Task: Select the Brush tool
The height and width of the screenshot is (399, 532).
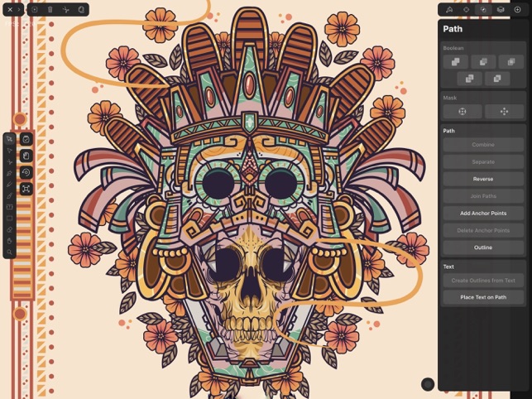Action: pyautogui.click(x=9, y=195)
